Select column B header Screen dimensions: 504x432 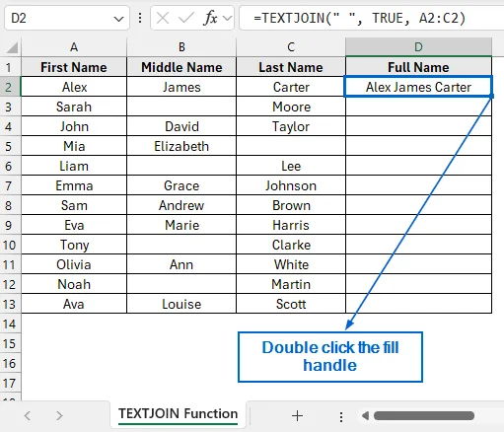click(x=181, y=47)
